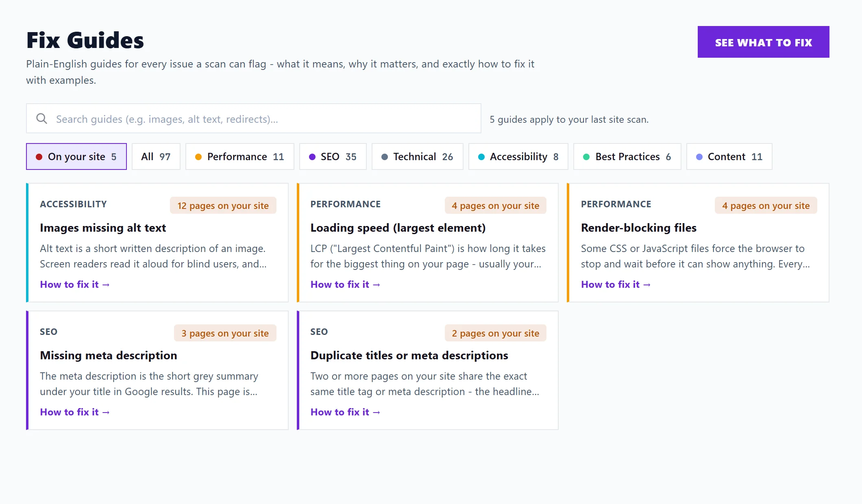Click the '5 guides apply to your last site scan' text
The height and width of the screenshot is (504, 862).
click(569, 119)
